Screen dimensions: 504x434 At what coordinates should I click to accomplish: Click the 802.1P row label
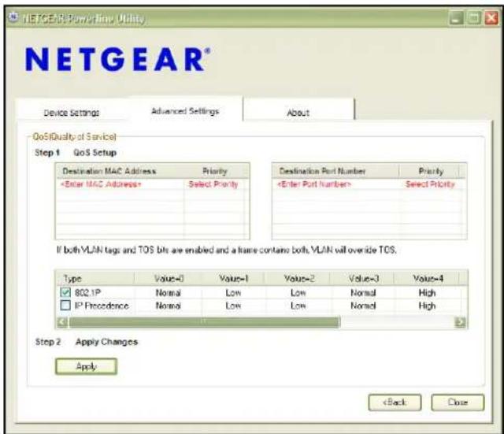tap(87, 292)
